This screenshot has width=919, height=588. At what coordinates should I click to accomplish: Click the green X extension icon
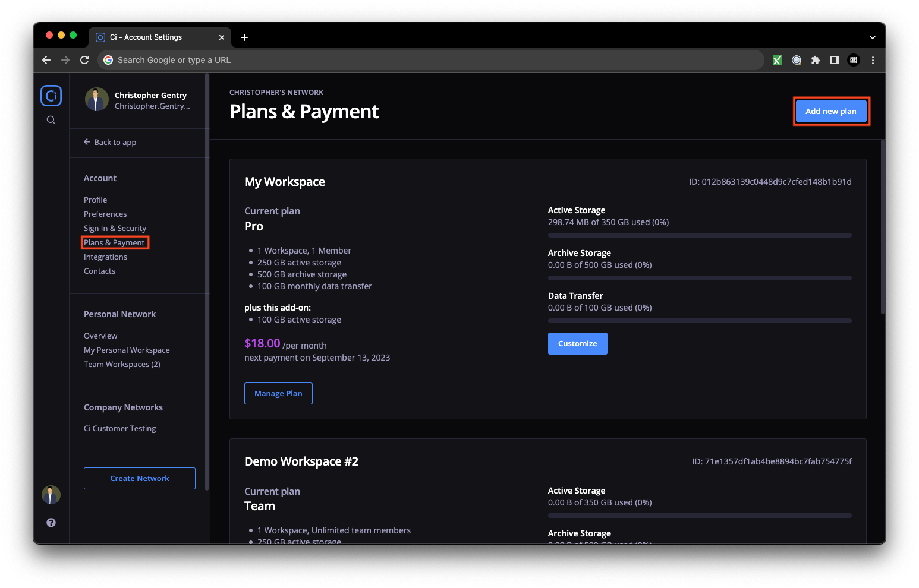pos(778,60)
